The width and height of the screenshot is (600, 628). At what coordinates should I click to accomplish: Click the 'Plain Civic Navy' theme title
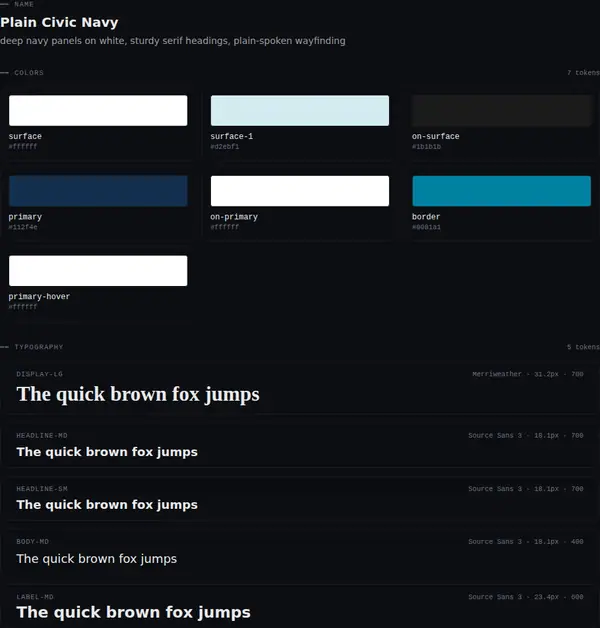pos(59,22)
